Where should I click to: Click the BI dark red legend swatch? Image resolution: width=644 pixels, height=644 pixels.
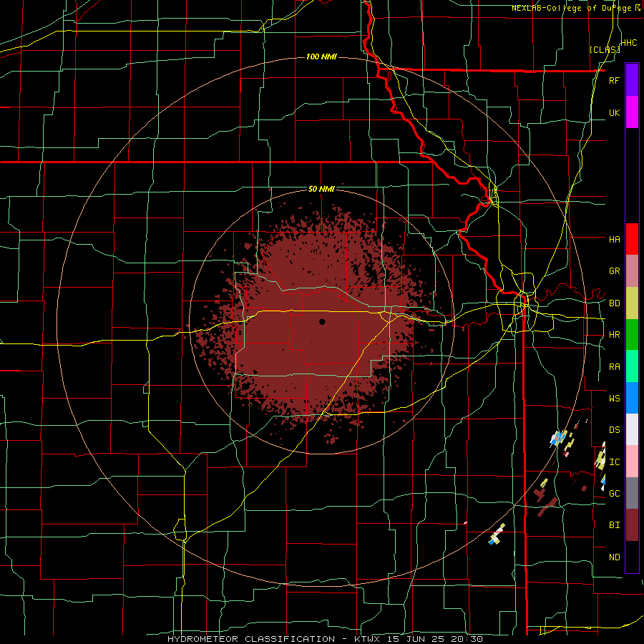632,525
